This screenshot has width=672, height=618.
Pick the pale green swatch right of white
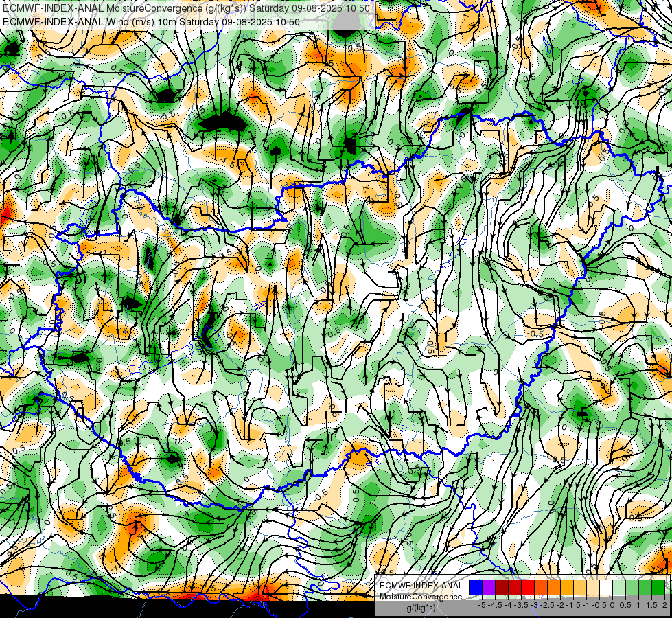(619, 587)
